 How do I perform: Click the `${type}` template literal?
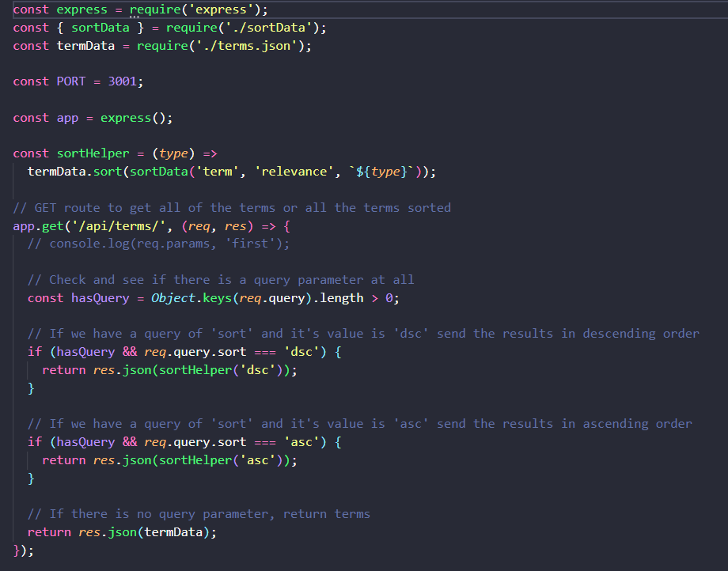381,172
